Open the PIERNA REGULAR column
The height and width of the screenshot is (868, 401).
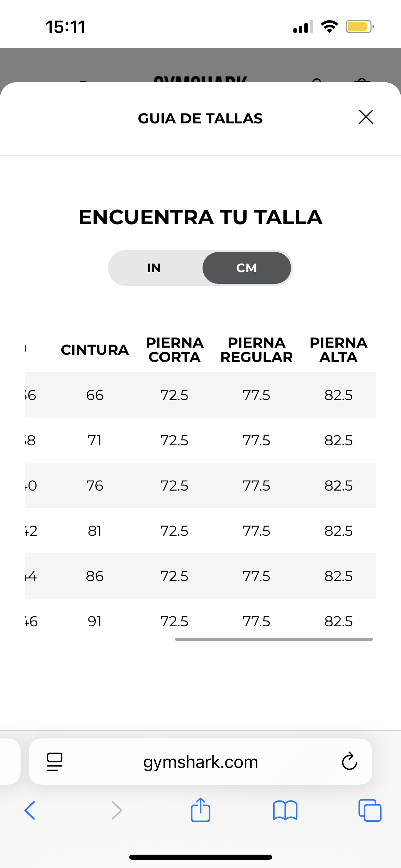[256, 350]
